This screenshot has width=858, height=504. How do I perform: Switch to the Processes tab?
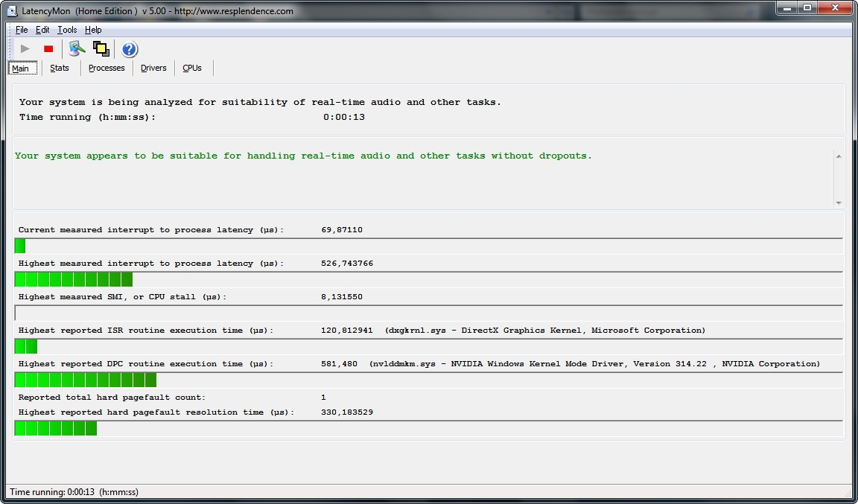(x=107, y=68)
